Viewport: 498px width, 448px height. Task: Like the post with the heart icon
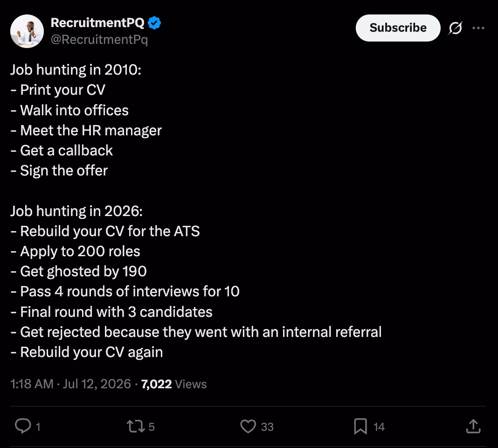pyautogui.click(x=248, y=427)
